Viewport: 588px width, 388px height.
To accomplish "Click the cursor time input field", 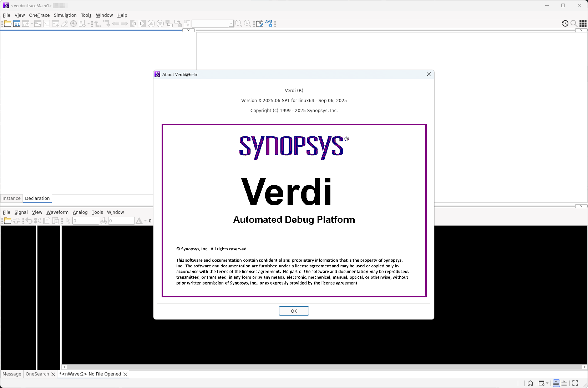I will tap(86, 221).
